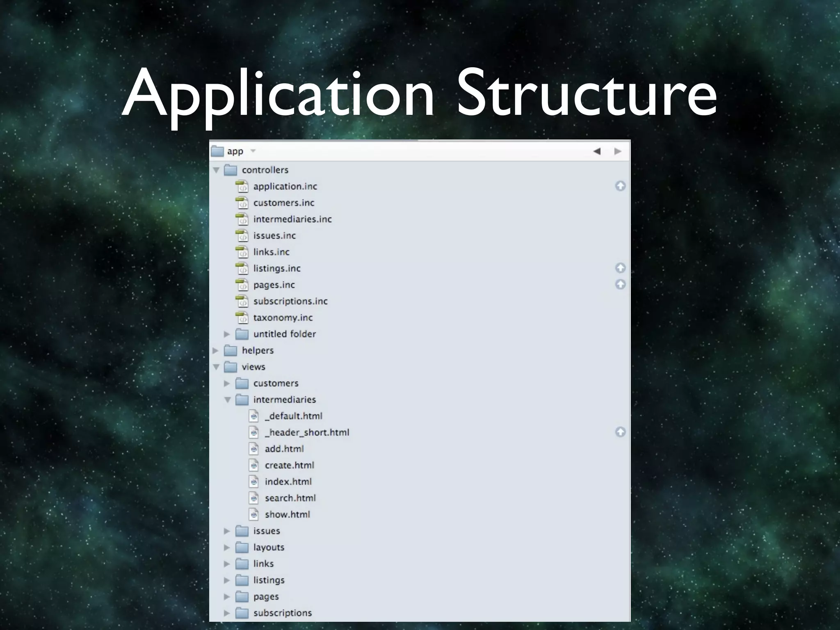Click the views folder icon

(231, 367)
